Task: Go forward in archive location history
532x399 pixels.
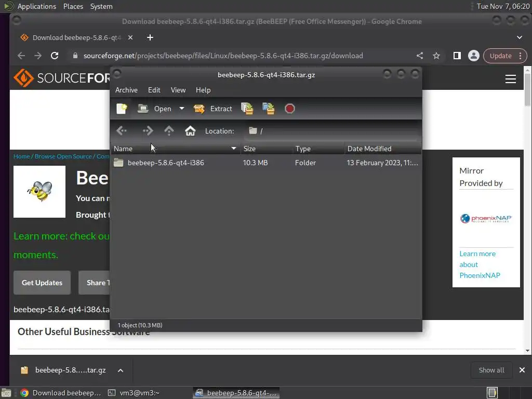Action: pyautogui.click(x=148, y=130)
